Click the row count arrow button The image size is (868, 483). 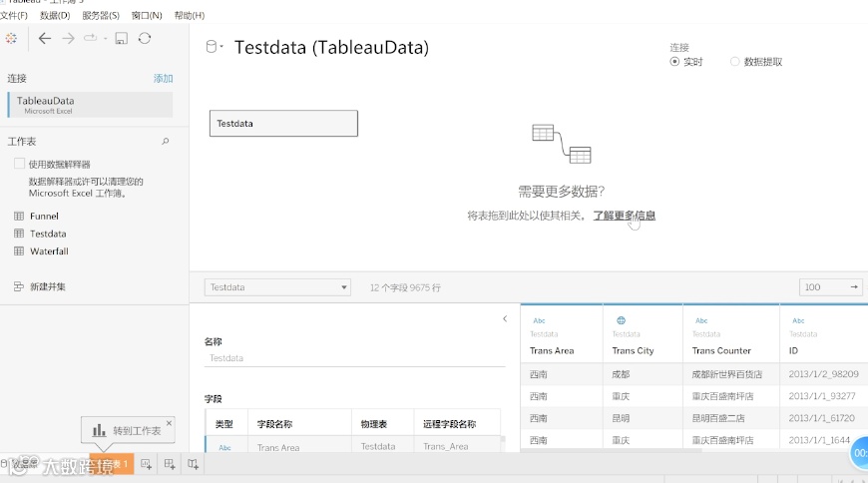(x=854, y=287)
